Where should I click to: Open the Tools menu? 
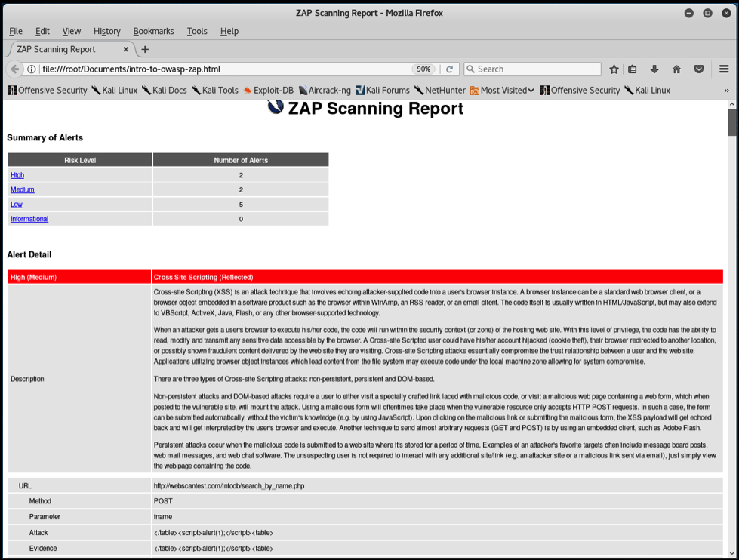click(197, 31)
